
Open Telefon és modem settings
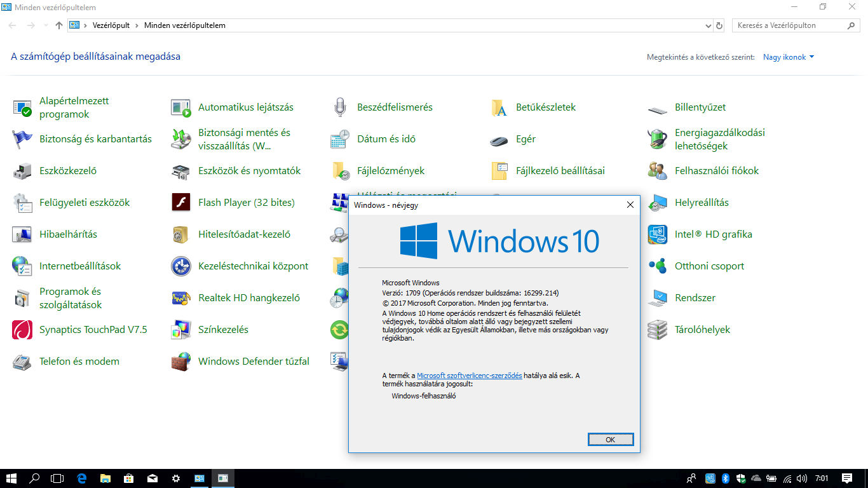[x=66, y=362]
